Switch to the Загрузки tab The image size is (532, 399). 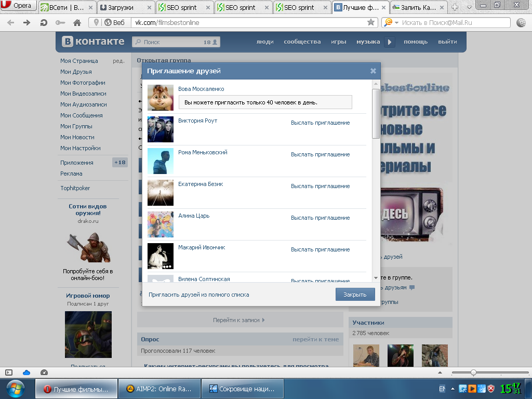[126, 7]
